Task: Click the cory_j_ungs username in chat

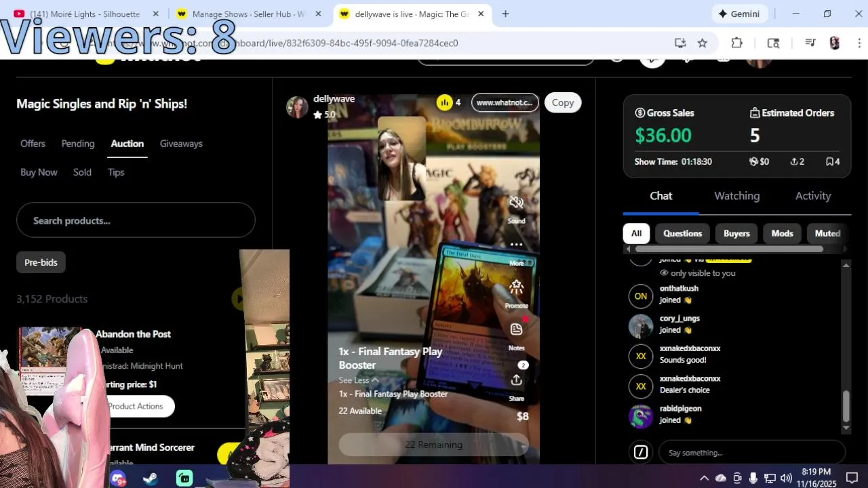Action: (679, 319)
